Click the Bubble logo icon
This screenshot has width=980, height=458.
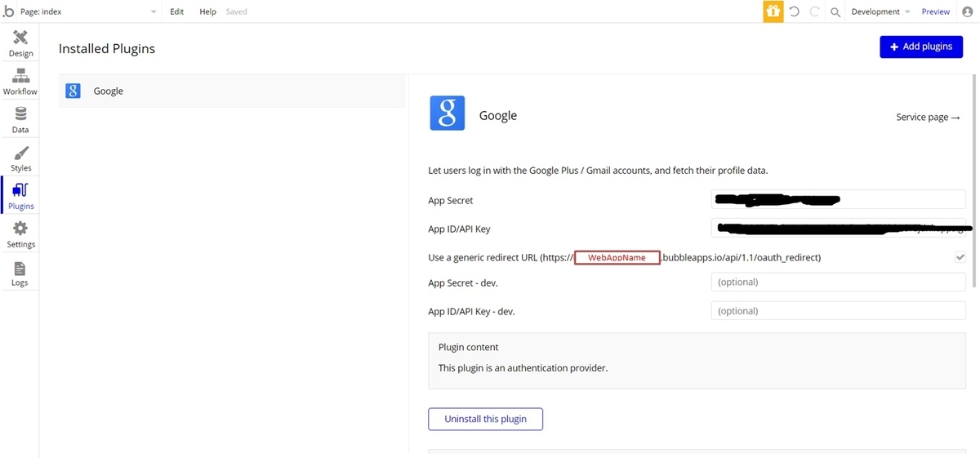tap(8, 11)
